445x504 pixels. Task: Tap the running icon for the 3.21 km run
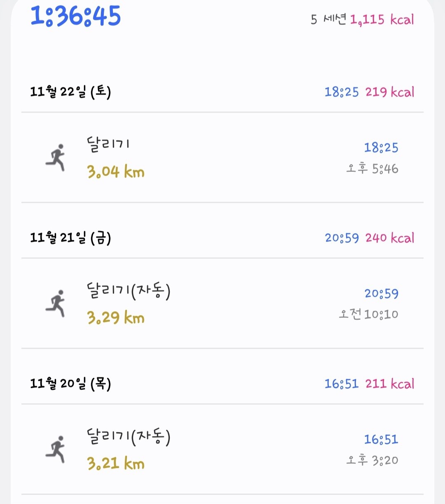point(55,449)
